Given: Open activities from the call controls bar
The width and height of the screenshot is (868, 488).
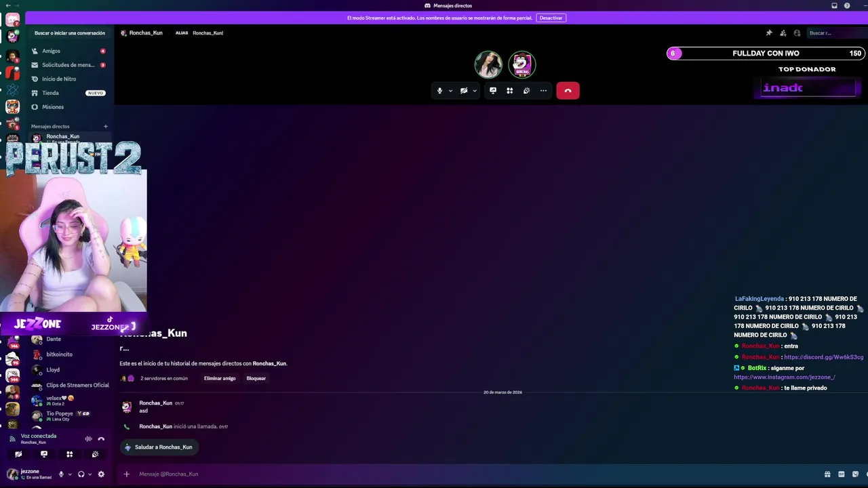Looking at the screenshot, I should pyautogui.click(x=510, y=91).
